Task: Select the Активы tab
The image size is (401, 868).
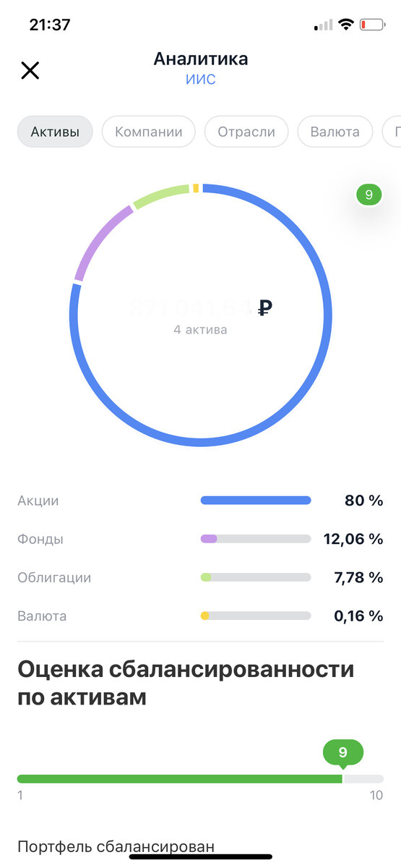Action: tap(55, 132)
